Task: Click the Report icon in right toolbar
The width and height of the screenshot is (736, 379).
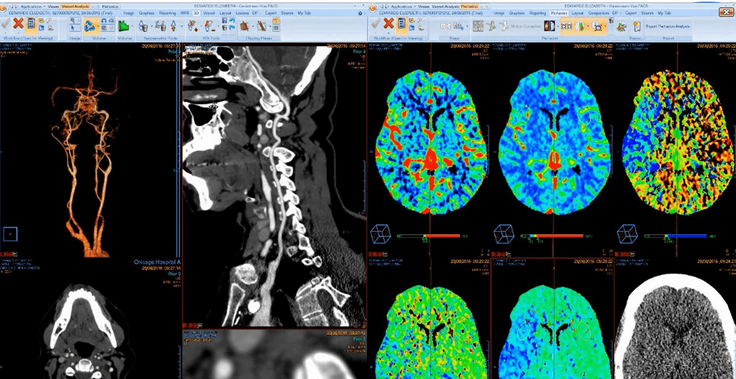Action: pos(636,26)
